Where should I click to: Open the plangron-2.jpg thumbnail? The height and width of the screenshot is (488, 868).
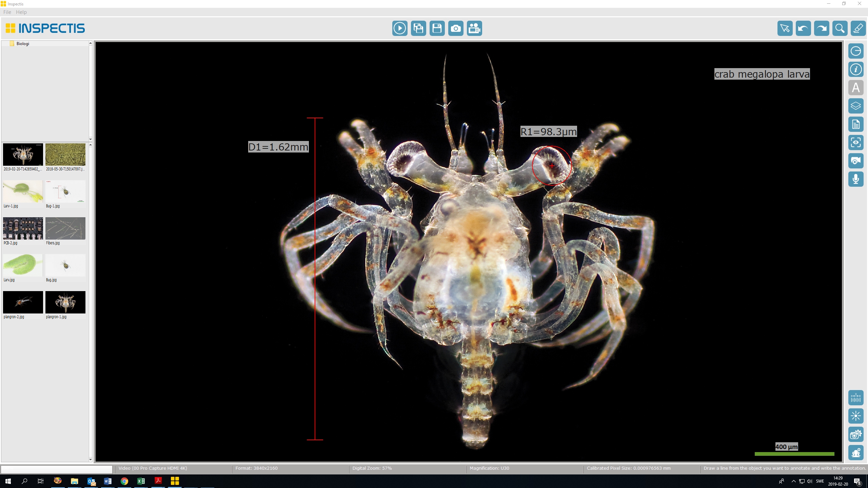coord(23,302)
